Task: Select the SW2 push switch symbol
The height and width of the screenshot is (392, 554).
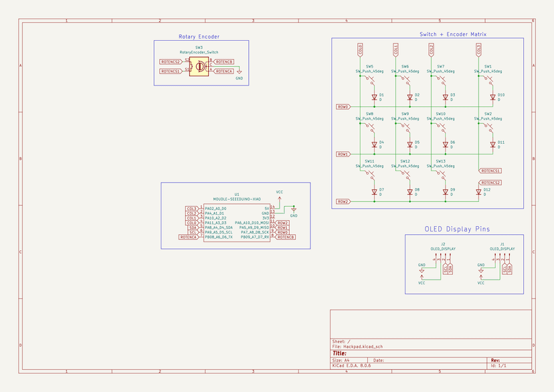Action: [488, 127]
